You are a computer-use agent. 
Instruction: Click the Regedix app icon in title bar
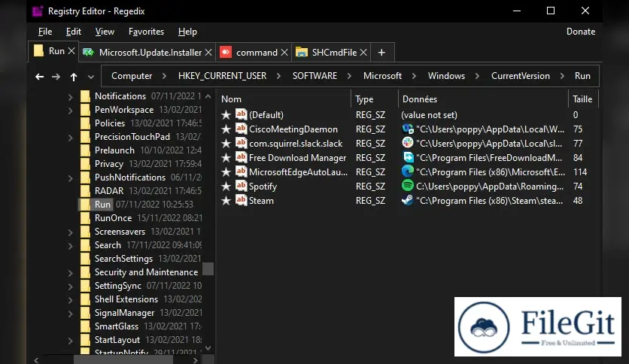click(x=38, y=11)
